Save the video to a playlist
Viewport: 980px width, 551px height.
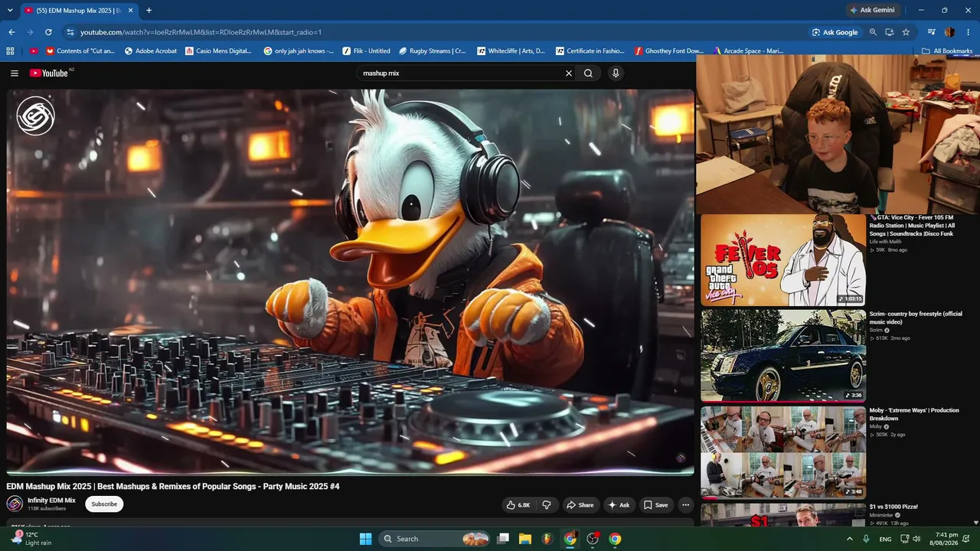[x=655, y=505]
